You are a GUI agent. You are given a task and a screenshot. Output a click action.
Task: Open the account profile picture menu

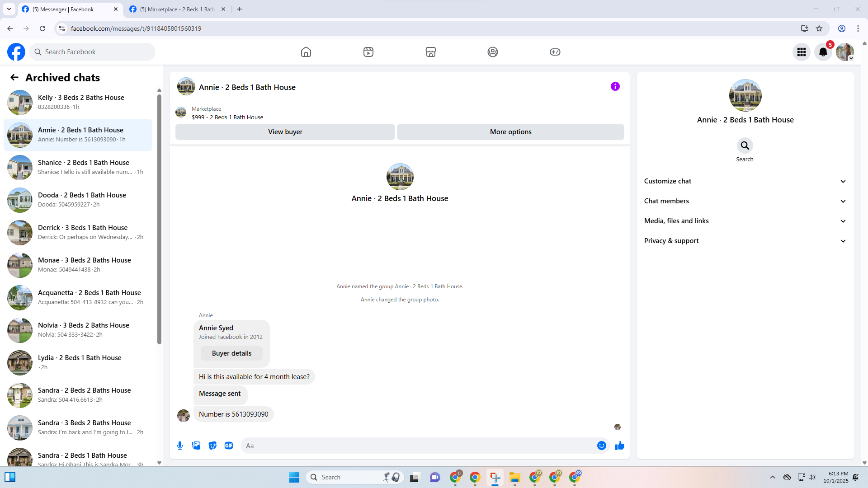pyautogui.click(x=845, y=52)
